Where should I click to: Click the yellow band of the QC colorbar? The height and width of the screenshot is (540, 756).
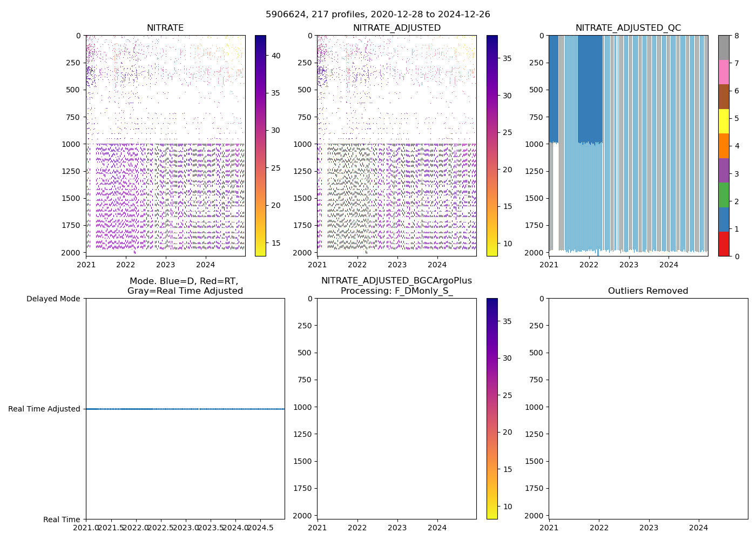[x=724, y=121]
